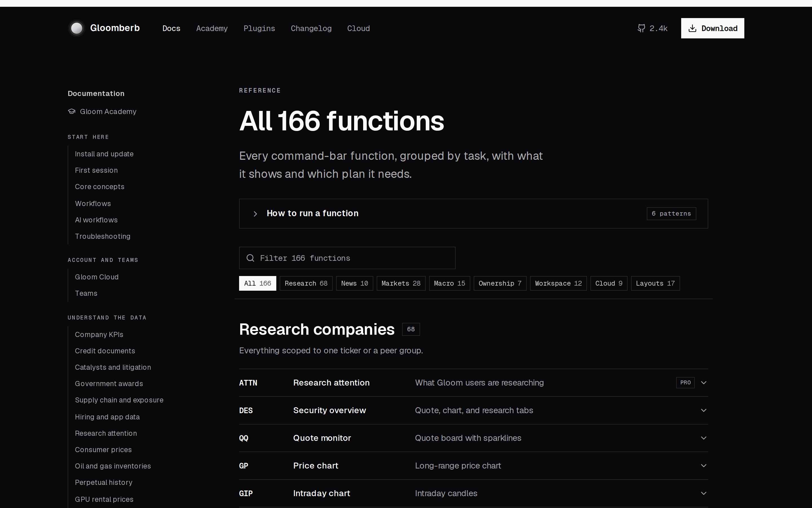Select the All 166 filter chip
Screen dimensions: 812x508
point(257,283)
